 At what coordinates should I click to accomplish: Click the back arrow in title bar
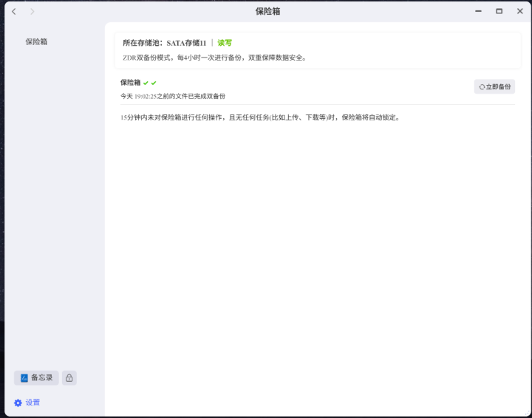(13, 11)
